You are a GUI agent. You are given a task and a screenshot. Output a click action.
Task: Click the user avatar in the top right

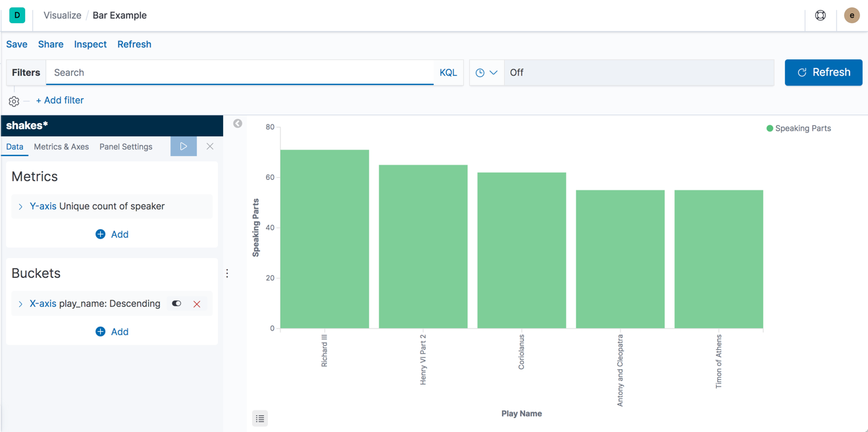pos(852,15)
